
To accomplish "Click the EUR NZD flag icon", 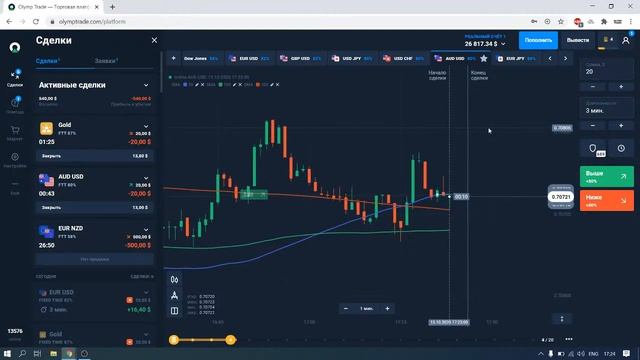I will 46,231.
